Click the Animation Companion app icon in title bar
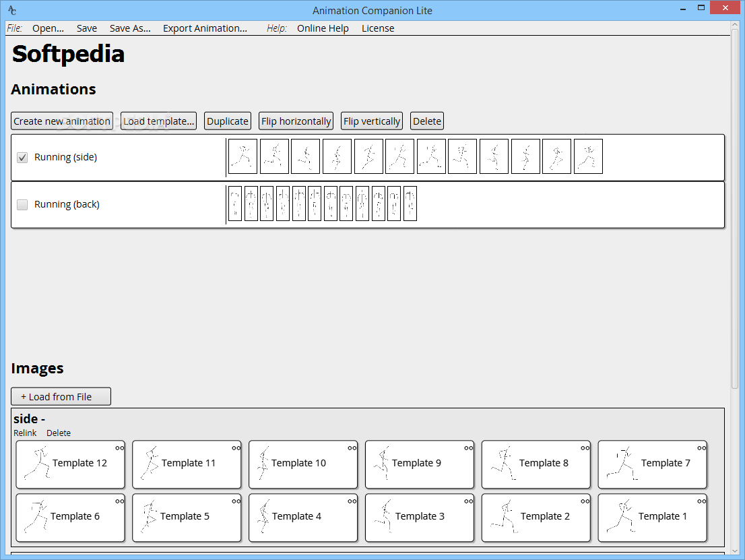This screenshot has width=745, height=560. 12,10
